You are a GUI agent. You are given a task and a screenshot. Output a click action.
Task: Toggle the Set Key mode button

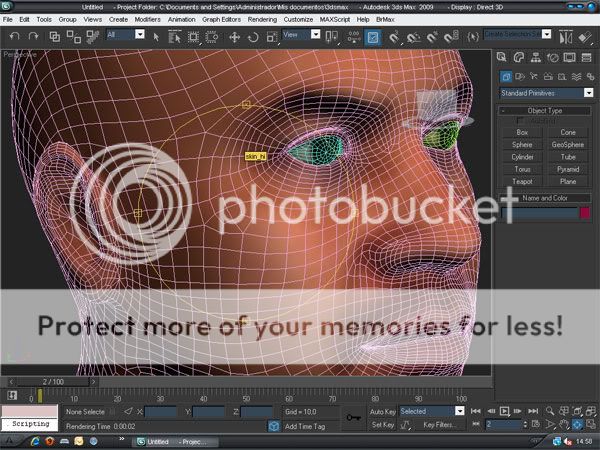(382, 424)
